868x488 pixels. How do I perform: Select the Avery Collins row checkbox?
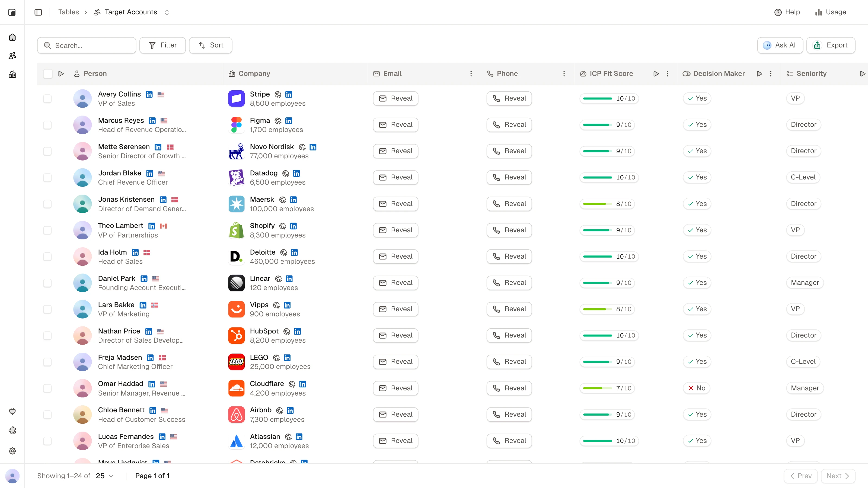(x=47, y=99)
